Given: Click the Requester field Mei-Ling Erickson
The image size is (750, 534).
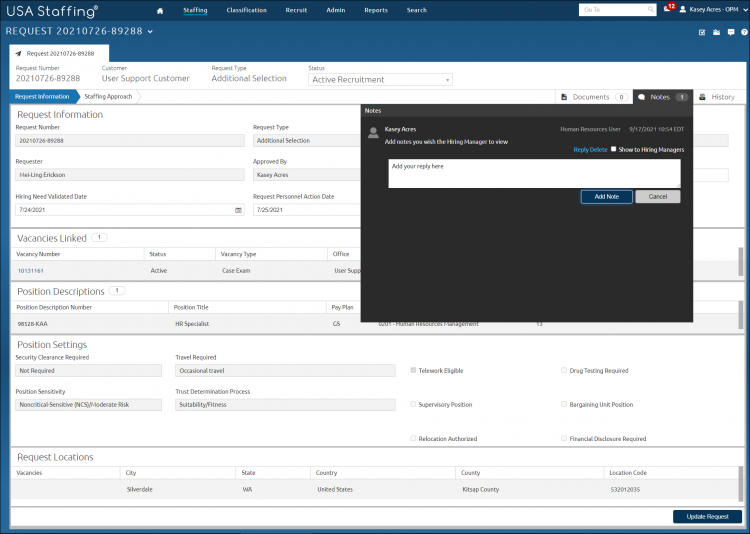Looking at the screenshot, I should (130, 175).
